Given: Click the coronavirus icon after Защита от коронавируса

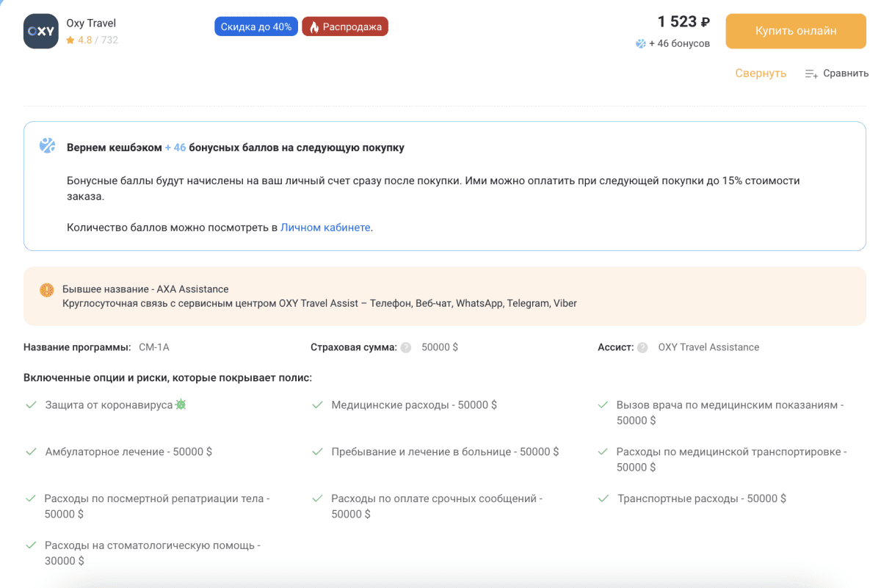Looking at the screenshot, I should [181, 404].
